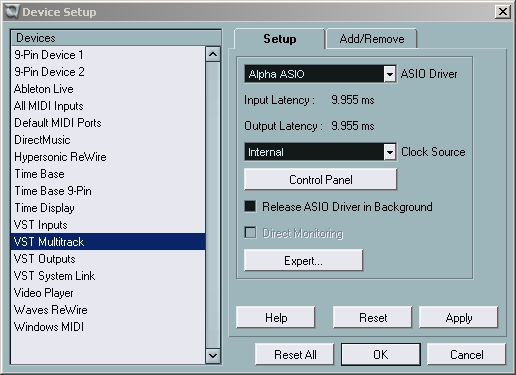Click the Cubase icon in title bar

(x=12, y=12)
